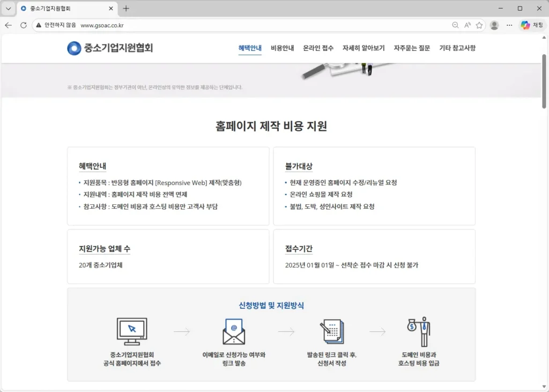
Task: Open the 온라인 접수 navigation link
Action: click(318, 48)
